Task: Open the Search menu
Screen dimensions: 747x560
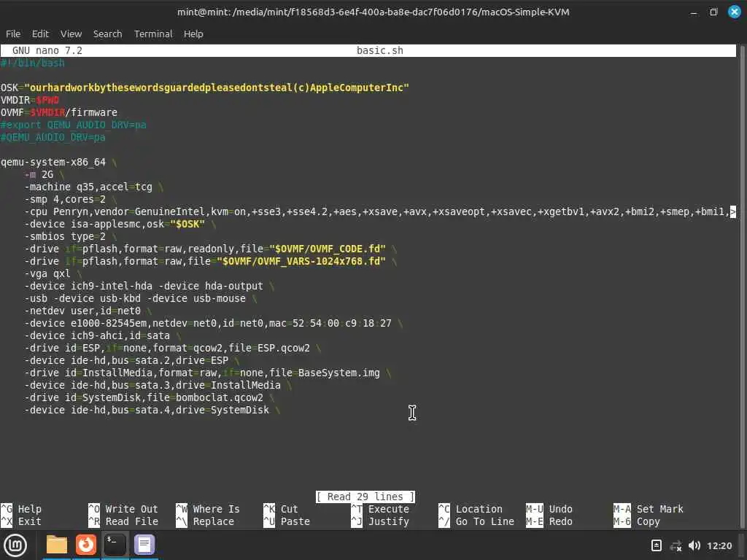Action: tap(108, 34)
